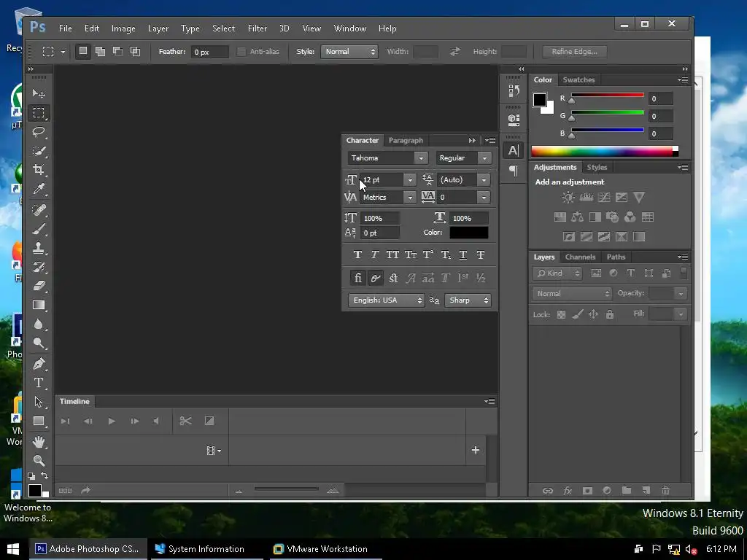Select the Quick Selection tool
747x560 pixels.
point(39,151)
